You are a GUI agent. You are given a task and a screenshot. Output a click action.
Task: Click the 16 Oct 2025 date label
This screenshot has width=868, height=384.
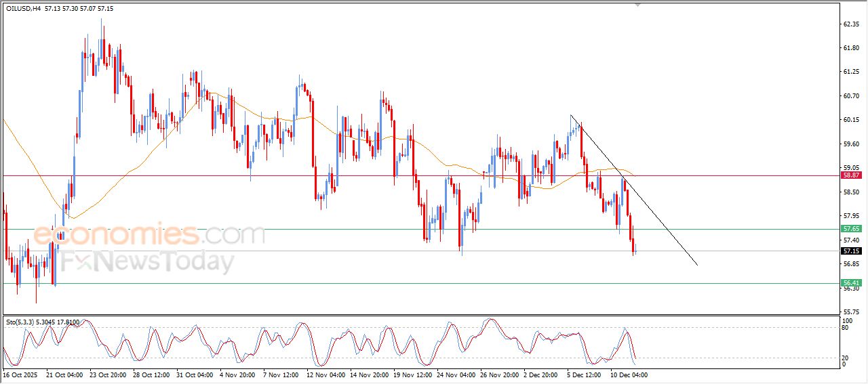pos(20,374)
